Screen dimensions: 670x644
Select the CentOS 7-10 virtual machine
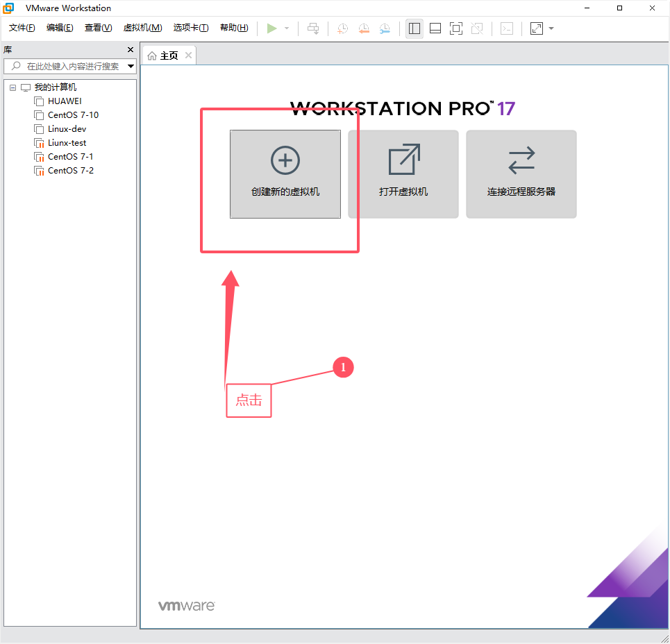pos(73,115)
